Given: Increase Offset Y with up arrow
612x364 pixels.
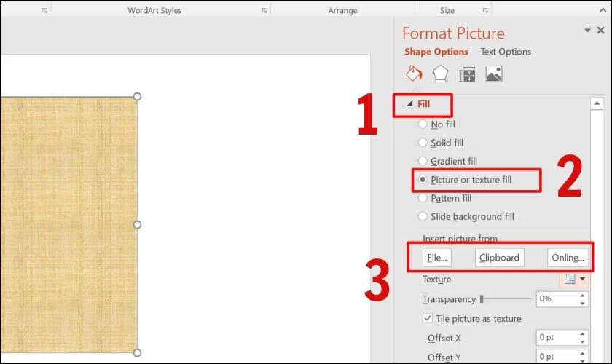Looking at the screenshot, I should pyautogui.click(x=582, y=353).
